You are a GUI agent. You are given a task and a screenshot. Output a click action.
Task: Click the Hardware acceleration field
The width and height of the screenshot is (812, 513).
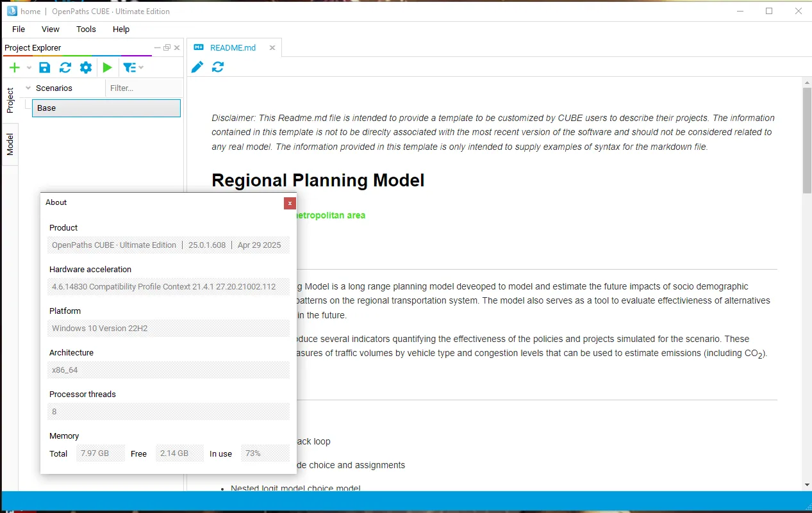169,287
